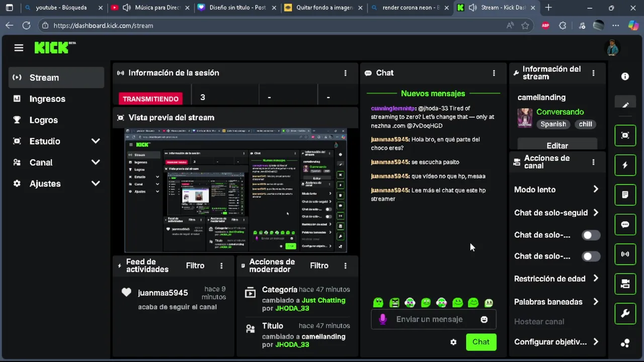Click the purple microphone icon in message box
This screenshot has width=644, height=362.
coord(383,319)
